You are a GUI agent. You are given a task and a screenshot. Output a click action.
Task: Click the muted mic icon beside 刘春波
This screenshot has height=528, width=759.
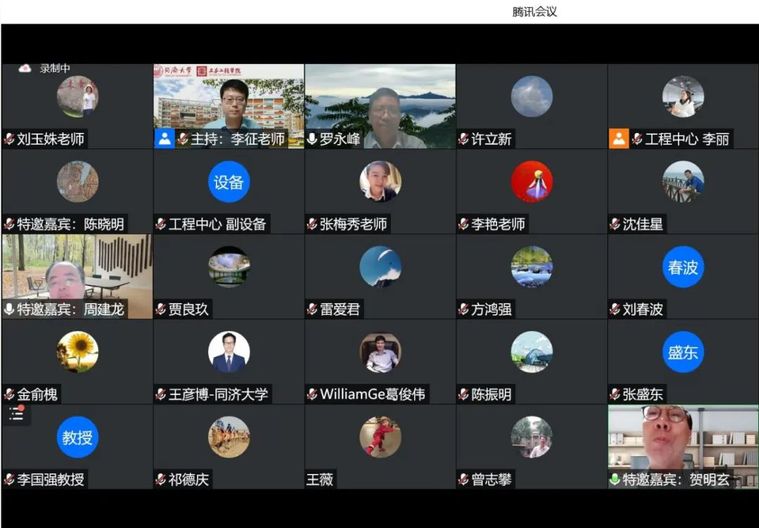(x=615, y=309)
